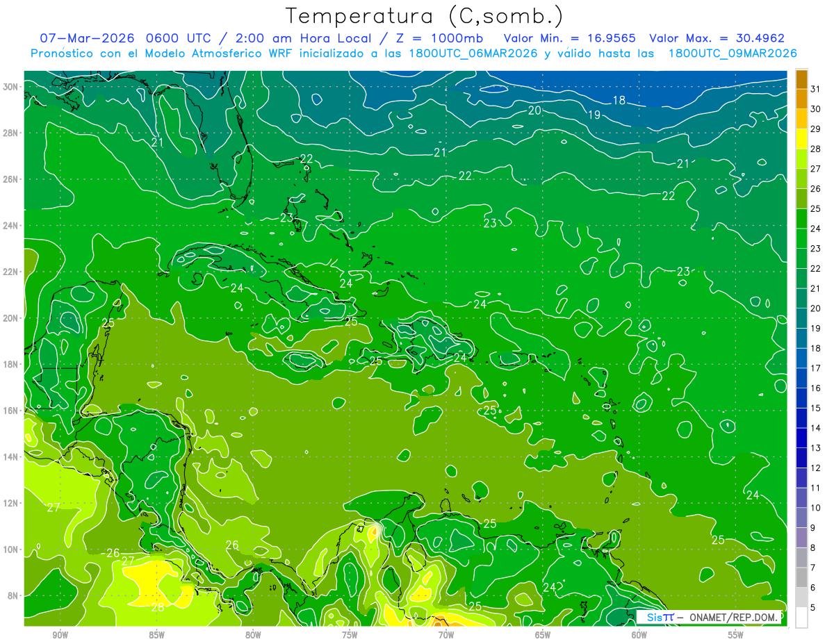Click the 12N latitude axis label

tap(11, 502)
